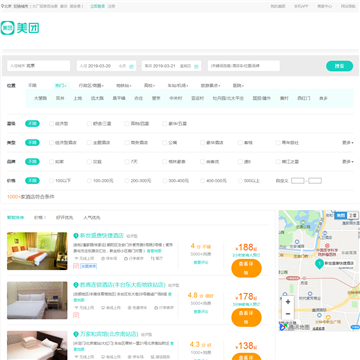
Task: Click the keyword search input field
Action: pyautogui.click(x=244, y=66)
